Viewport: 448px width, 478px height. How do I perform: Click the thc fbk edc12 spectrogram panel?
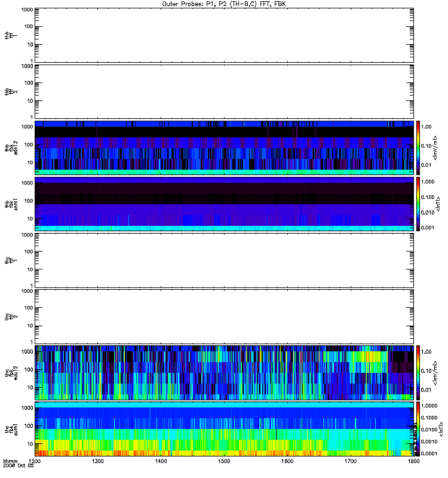click(x=224, y=373)
